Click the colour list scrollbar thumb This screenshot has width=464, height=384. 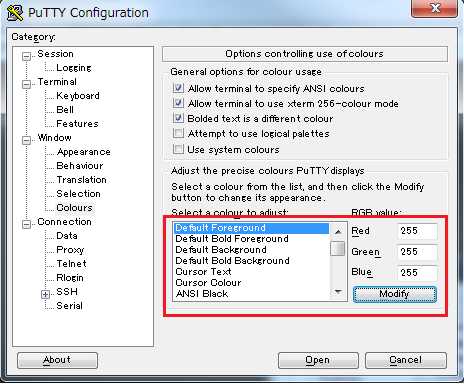[x=338, y=248]
